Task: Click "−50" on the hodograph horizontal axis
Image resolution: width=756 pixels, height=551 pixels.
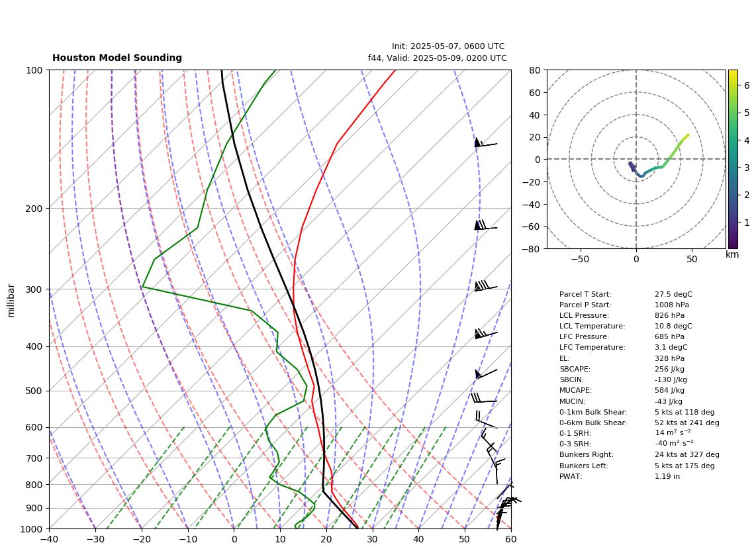Action: coord(580,259)
